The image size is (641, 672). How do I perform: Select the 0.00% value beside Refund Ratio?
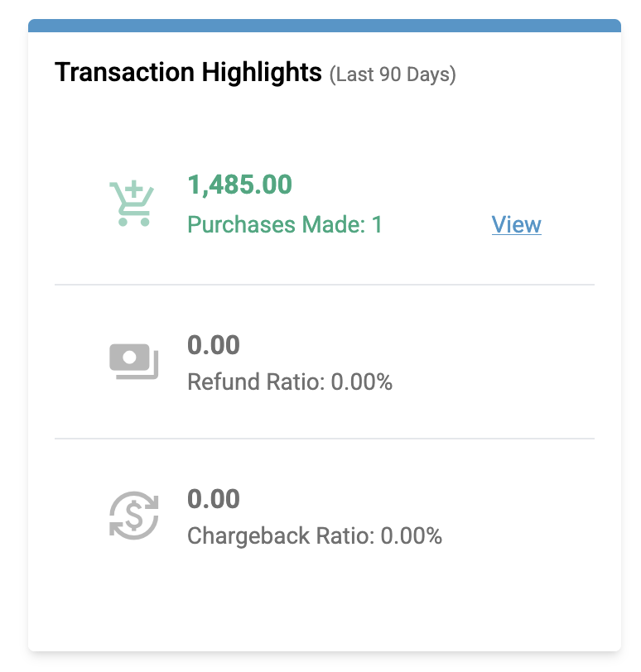(x=362, y=382)
